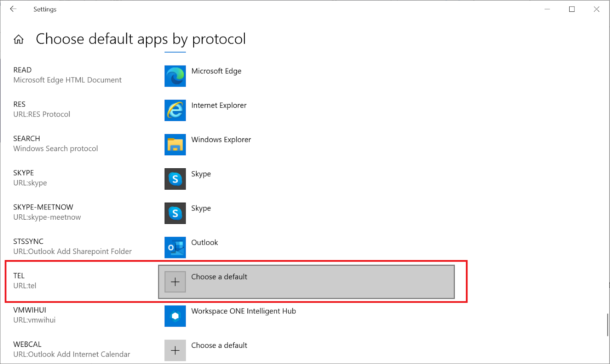The image size is (610, 364).
Task: Click the 'URL:Outlook Add Sharepoint Folder' description
Action: point(72,251)
